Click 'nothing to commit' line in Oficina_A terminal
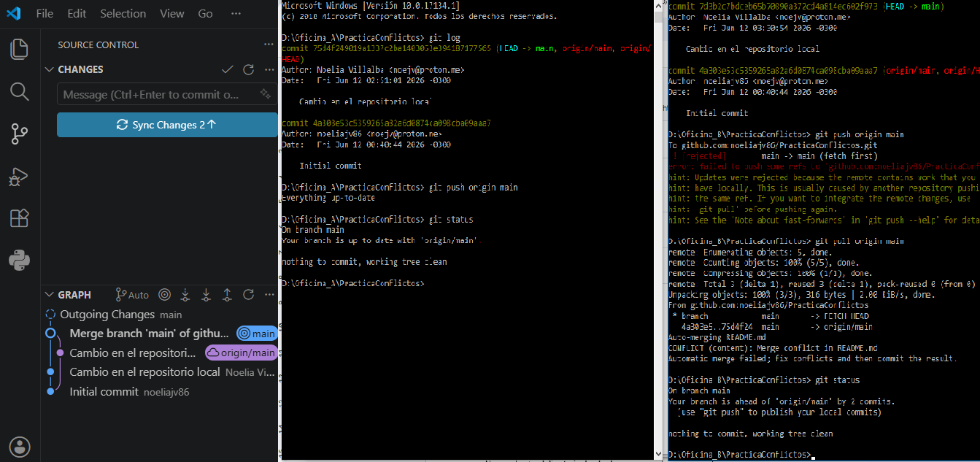 coord(364,261)
